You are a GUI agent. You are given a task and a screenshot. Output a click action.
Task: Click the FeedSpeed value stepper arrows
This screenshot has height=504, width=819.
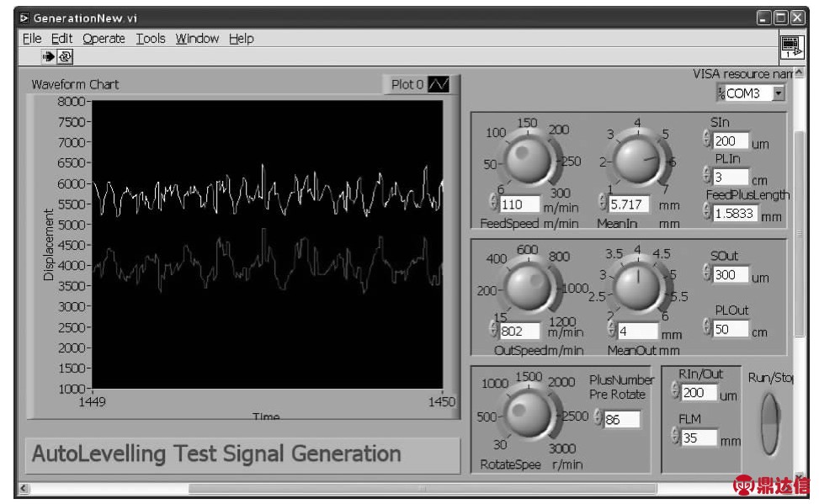pyautogui.click(x=493, y=203)
